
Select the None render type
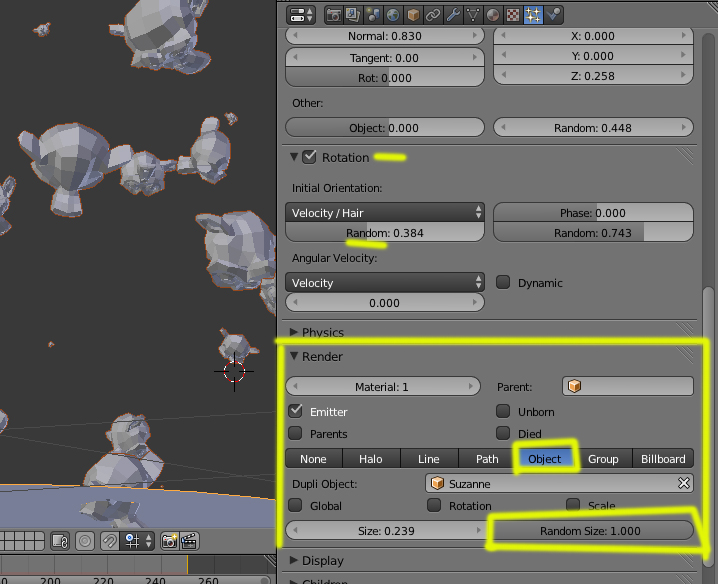tap(314, 458)
